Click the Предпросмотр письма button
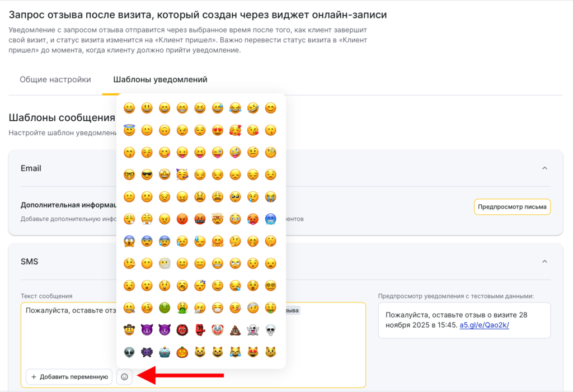Viewport: 573px width, 392px height. point(512,207)
